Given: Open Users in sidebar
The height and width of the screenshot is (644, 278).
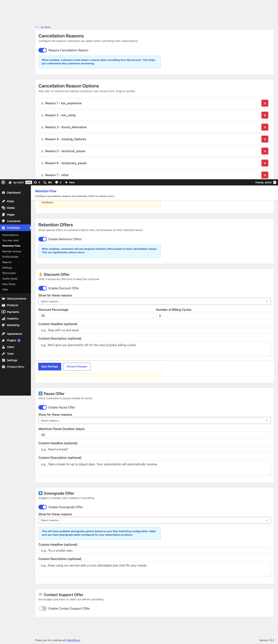Looking at the screenshot, I should pos(10,347).
